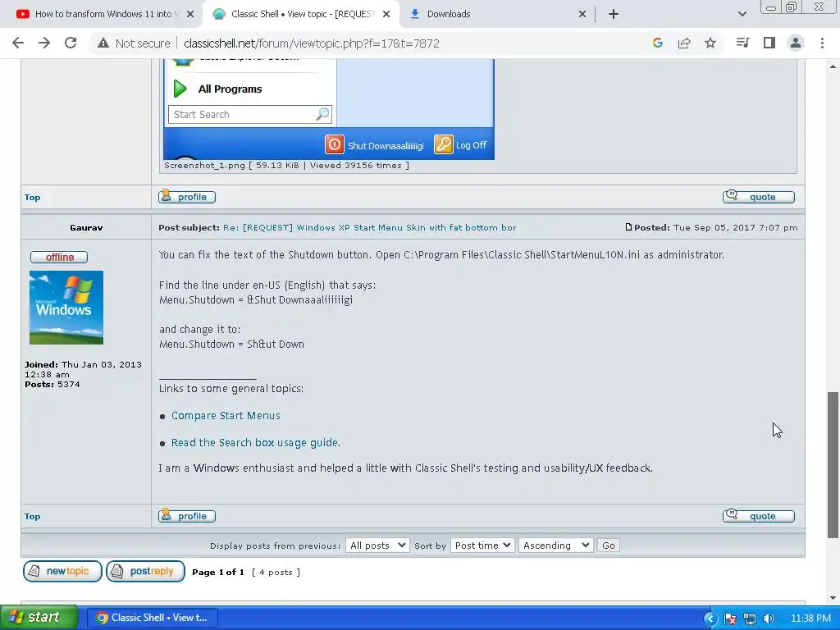
Task: Open Read the Search box usage guide link
Action: pos(256,442)
